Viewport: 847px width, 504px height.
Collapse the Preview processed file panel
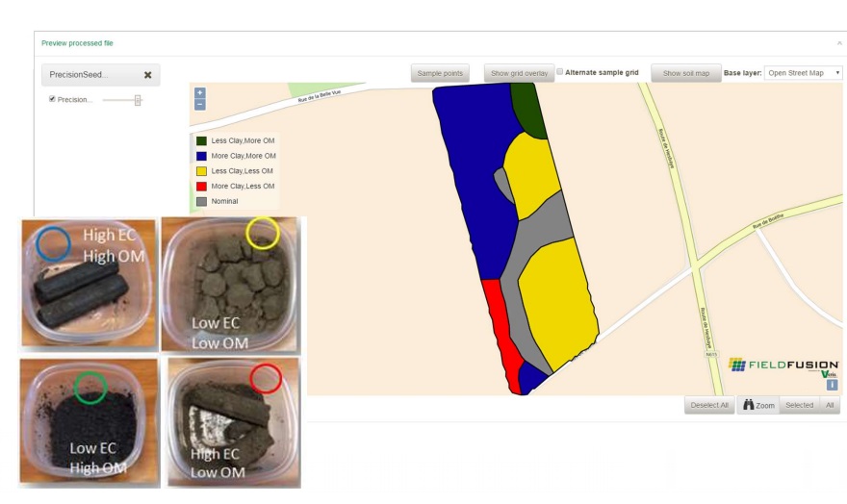839,43
